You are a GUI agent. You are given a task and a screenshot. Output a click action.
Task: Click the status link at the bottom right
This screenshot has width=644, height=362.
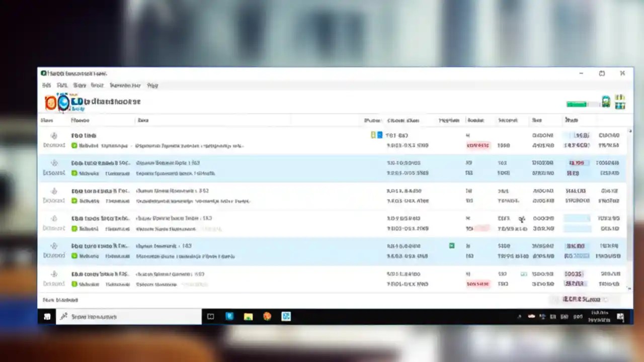[581, 299]
